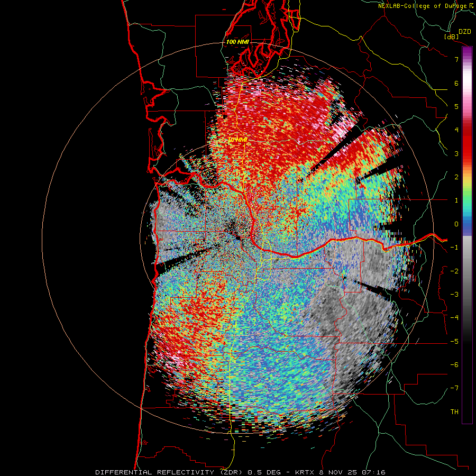Click the 5 dB scale label

pyautogui.click(x=456, y=106)
